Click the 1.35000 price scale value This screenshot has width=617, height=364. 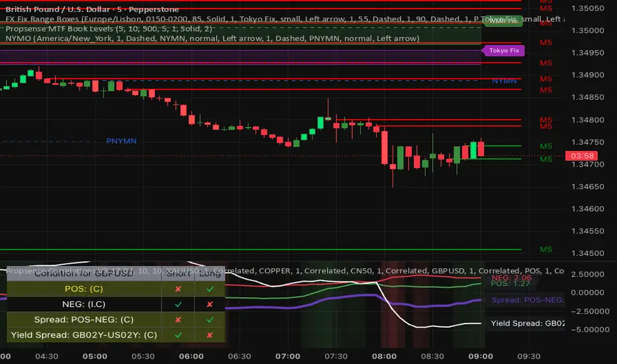(x=587, y=30)
